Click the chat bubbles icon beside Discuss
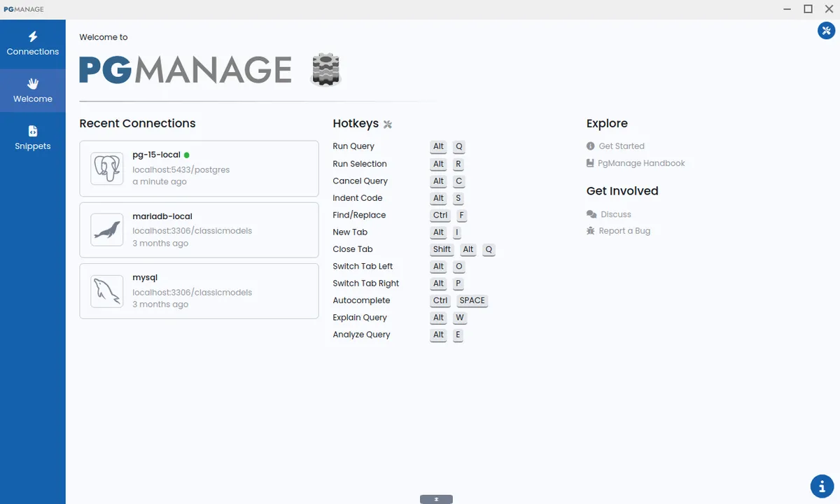The height and width of the screenshot is (504, 840). click(590, 214)
